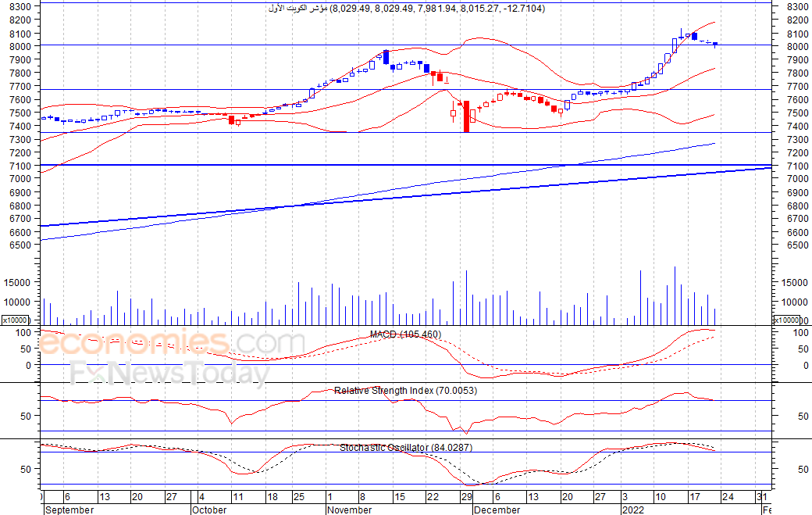Viewport: 812px width, 515px height.
Task: Click the tallest volume bar in mid-January
Action: pyautogui.click(x=675, y=296)
